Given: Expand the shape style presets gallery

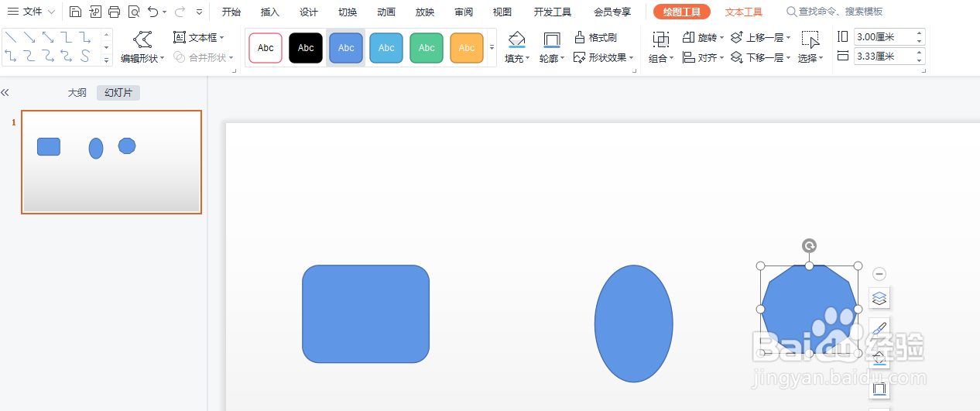Looking at the screenshot, I should pyautogui.click(x=492, y=48).
